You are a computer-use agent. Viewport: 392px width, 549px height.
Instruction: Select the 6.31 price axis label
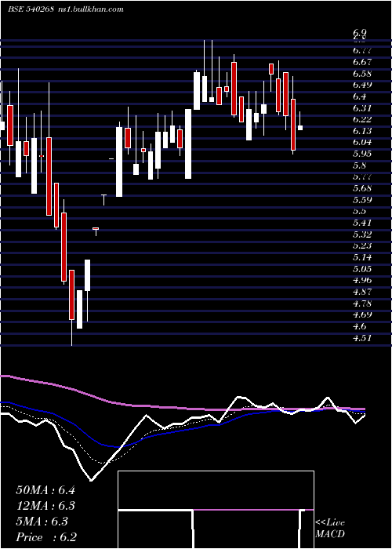(x=362, y=108)
